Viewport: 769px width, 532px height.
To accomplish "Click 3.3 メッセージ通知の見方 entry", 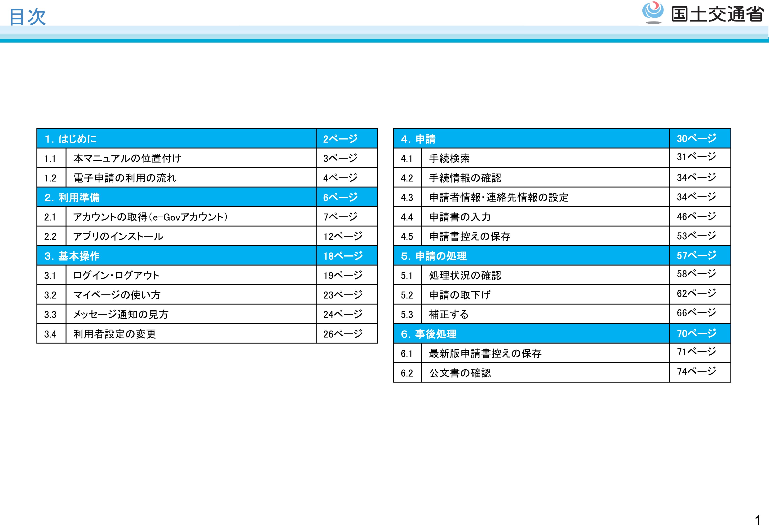I will coord(121,314).
